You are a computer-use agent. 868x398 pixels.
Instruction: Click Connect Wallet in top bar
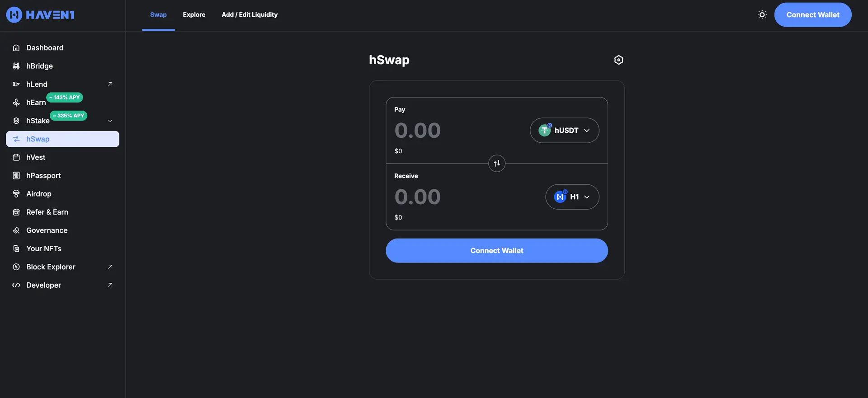pos(812,15)
